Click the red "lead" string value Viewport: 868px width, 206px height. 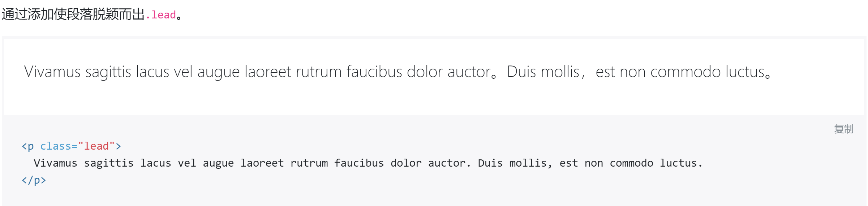96,146
